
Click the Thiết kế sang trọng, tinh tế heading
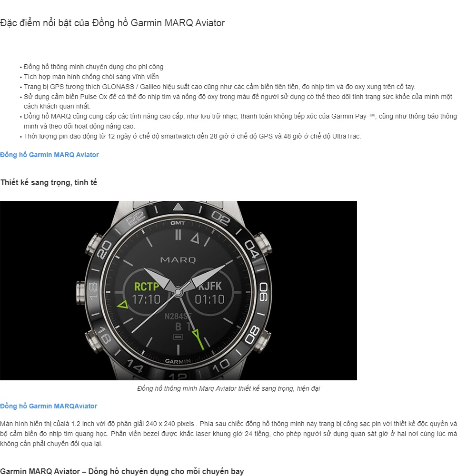coord(49,182)
